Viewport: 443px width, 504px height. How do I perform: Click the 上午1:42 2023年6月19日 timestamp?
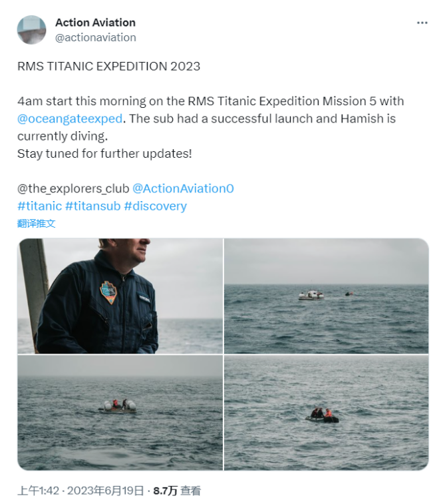[x=80, y=491]
